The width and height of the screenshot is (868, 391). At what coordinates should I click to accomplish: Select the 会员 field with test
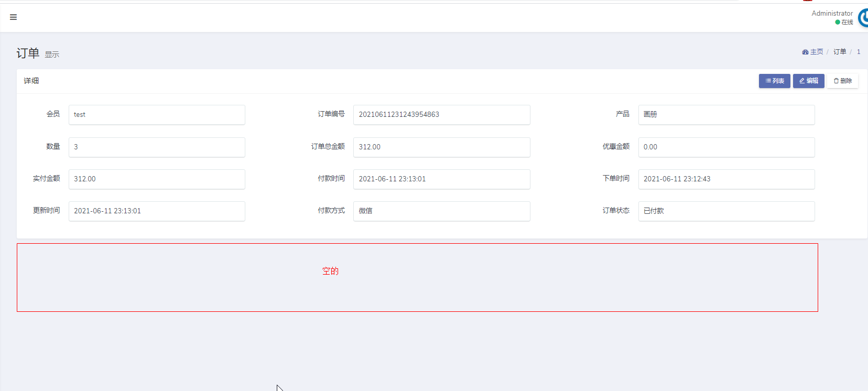coord(157,115)
